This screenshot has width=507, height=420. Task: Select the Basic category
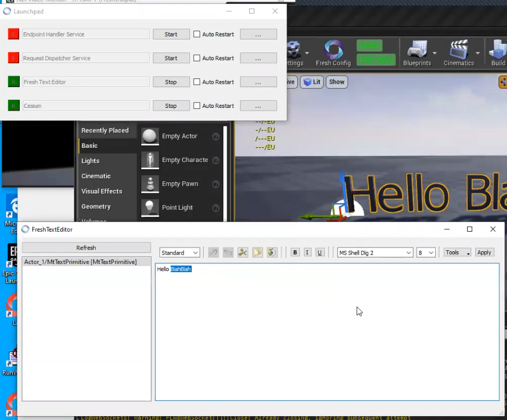click(x=107, y=146)
